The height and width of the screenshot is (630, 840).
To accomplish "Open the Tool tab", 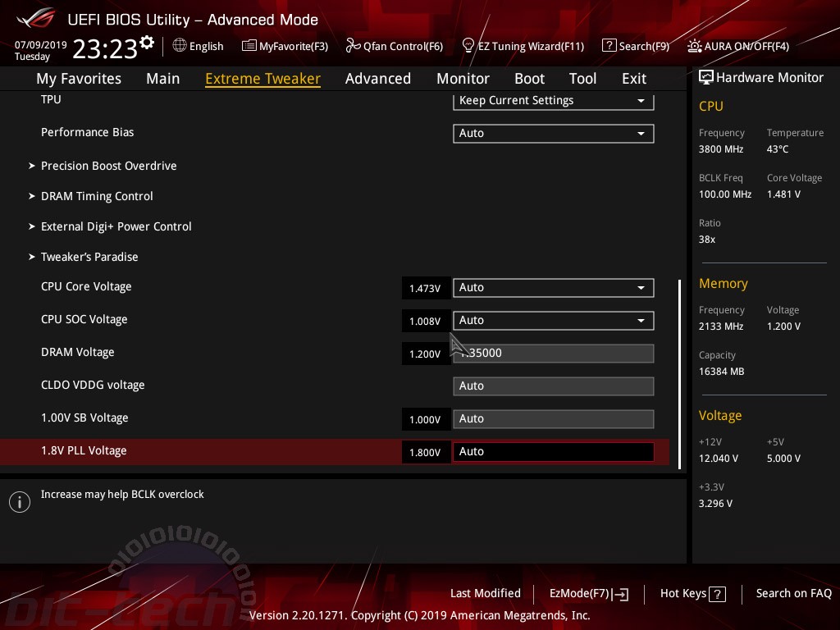I will pyautogui.click(x=583, y=79).
